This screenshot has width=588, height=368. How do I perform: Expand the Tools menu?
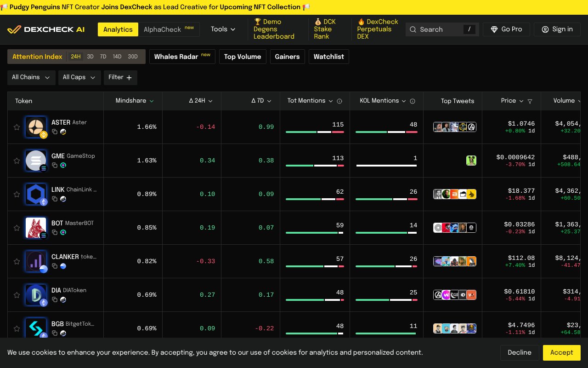point(223,29)
